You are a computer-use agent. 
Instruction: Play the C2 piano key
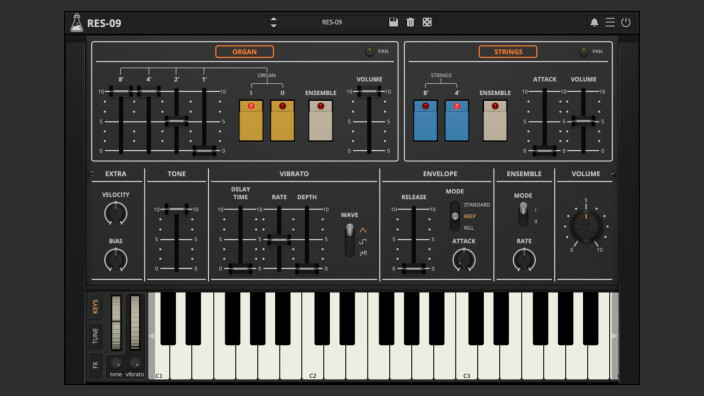[x=312, y=361]
